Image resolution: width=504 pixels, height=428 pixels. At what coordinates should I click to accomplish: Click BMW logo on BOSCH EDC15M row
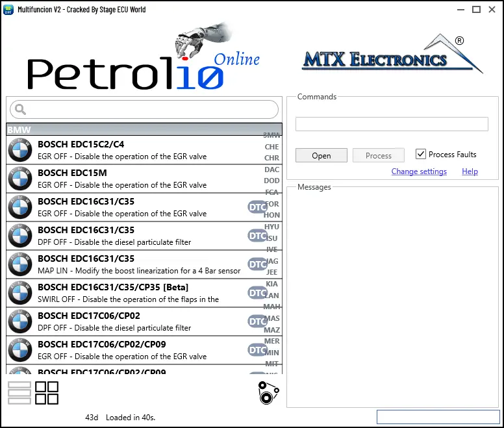[20, 179]
